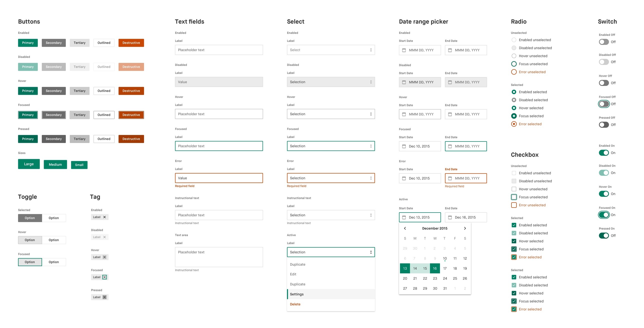
Task: Select the Enabled unselected radio button
Action: 514,40
